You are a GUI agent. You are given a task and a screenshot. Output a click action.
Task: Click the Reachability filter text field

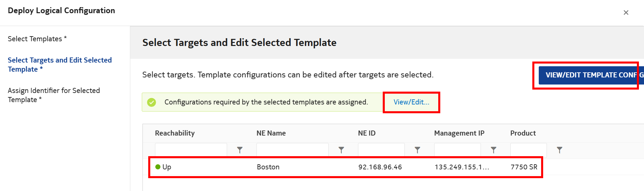[191, 150]
